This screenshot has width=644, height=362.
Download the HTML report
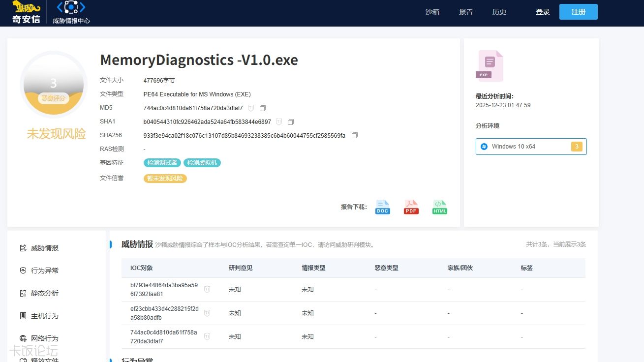point(439,206)
